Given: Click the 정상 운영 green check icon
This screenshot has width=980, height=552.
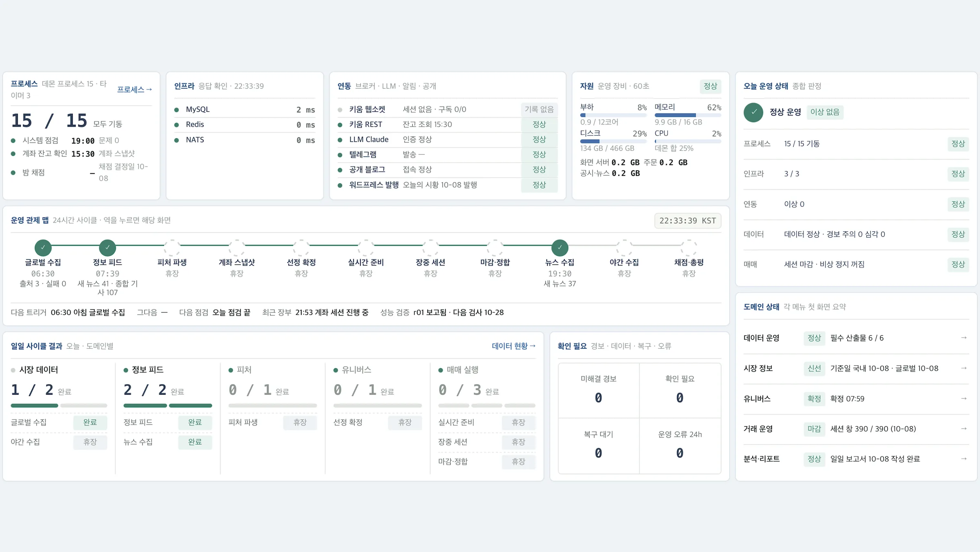Looking at the screenshot, I should 753,112.
